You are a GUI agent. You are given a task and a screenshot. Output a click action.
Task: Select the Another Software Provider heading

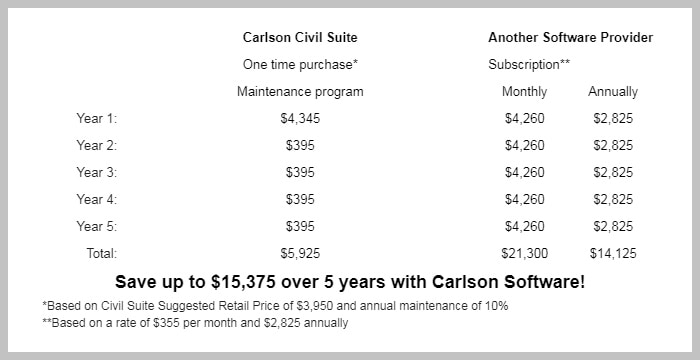(571, 38)
